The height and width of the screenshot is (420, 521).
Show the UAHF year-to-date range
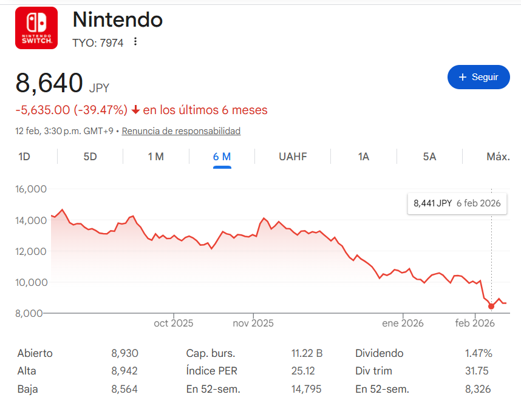[x=293, y=157]
